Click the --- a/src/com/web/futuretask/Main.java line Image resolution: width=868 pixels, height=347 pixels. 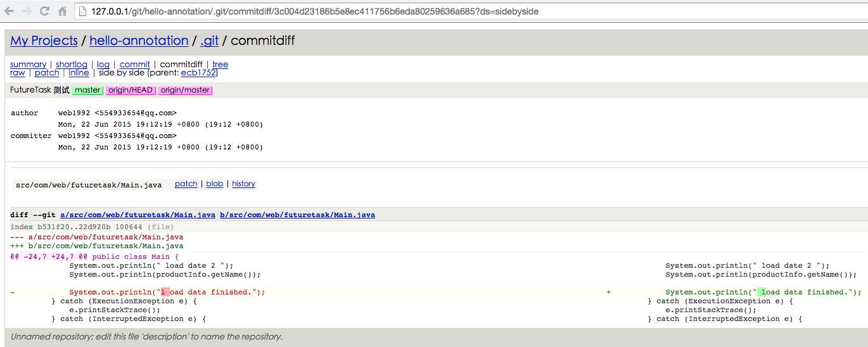click(x=97, y=237)
